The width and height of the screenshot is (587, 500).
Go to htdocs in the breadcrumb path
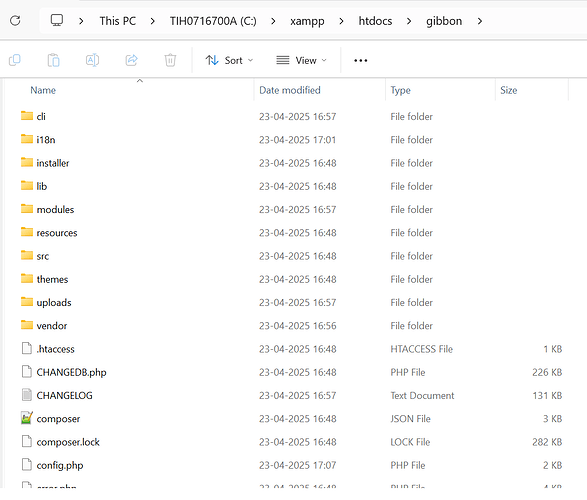[x=375, y=21]
